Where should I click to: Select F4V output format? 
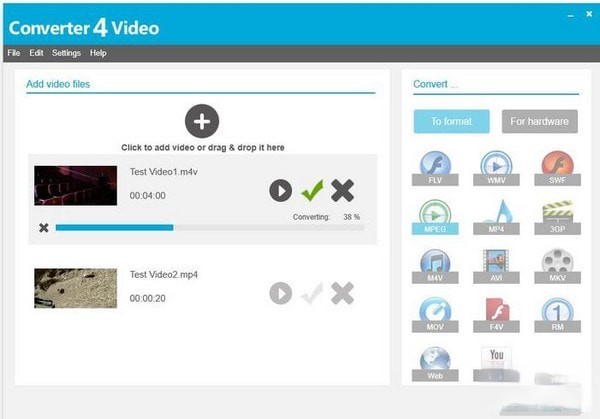point(496,315)
